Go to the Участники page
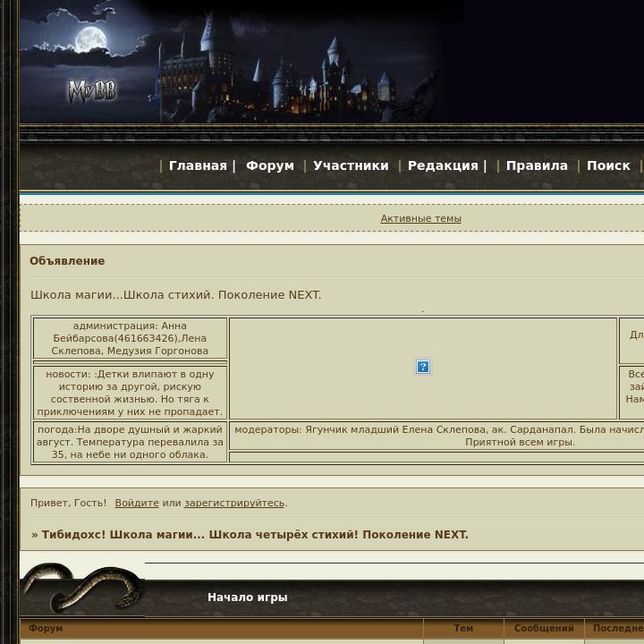The image size is (644, 644). point(351,165)
